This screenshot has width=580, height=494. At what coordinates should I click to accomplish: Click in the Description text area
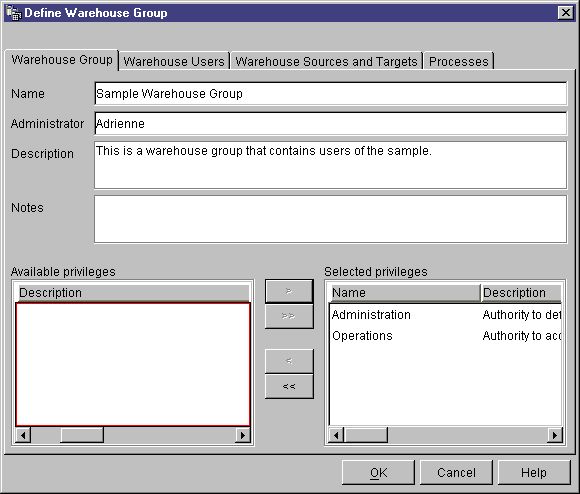[330, 165]
